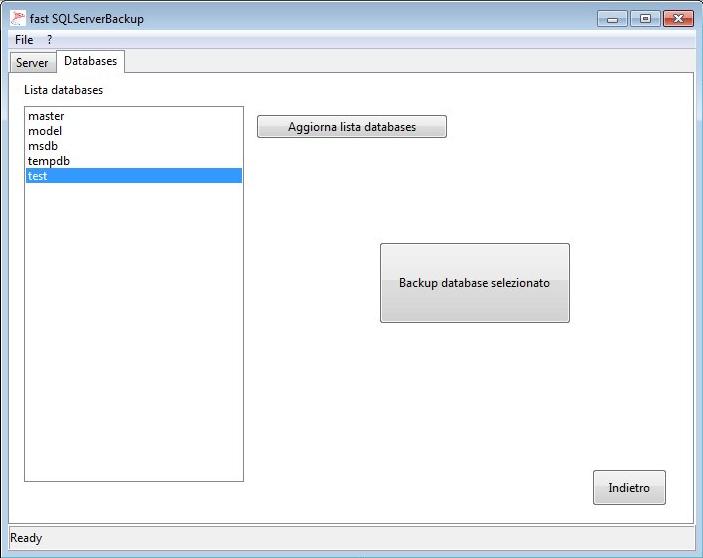Switch to the Server tab
This screenshot has height=558, width=703.
pyautogui.click(x=32, y=63)
